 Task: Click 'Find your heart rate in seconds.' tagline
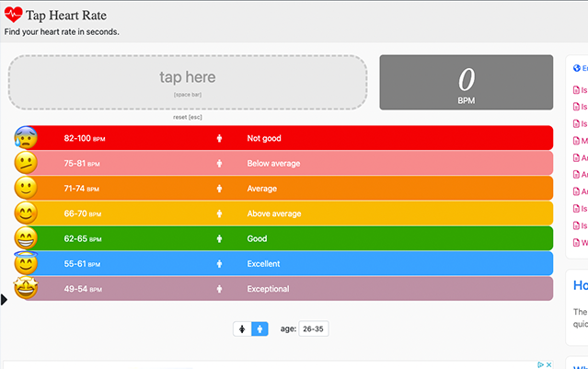tap(62, 32)
